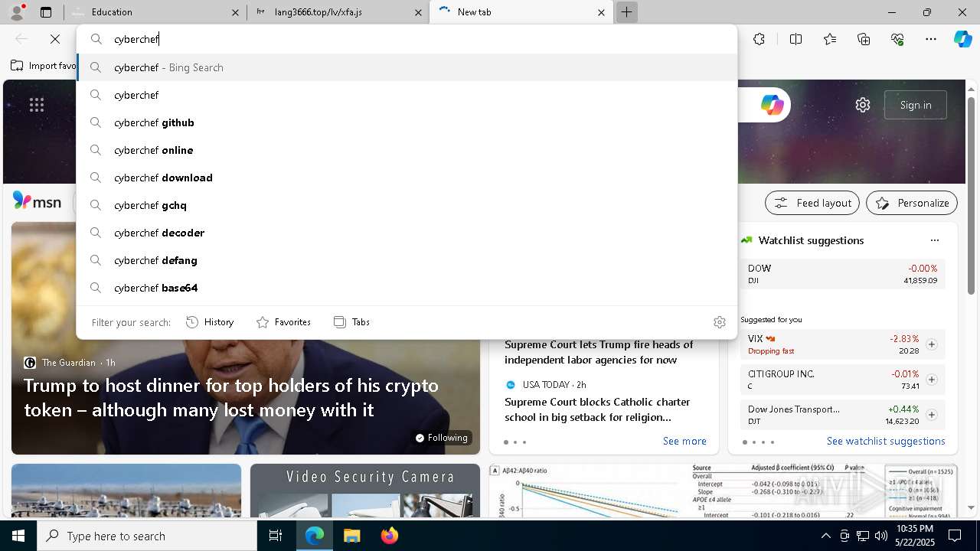Click the Extensions puzzle icon

pos(759,39)
